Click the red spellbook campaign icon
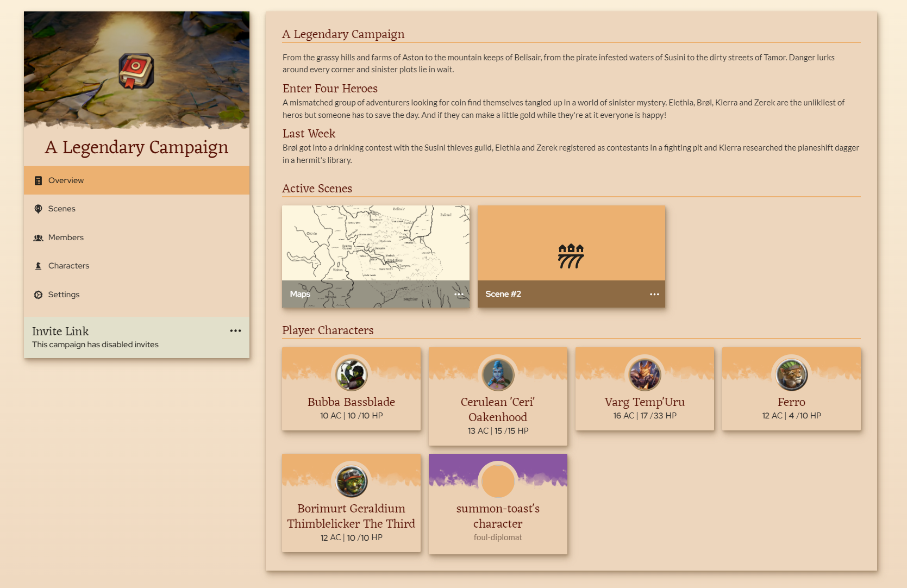Screen dimensions: 907x588 [136, 71]
